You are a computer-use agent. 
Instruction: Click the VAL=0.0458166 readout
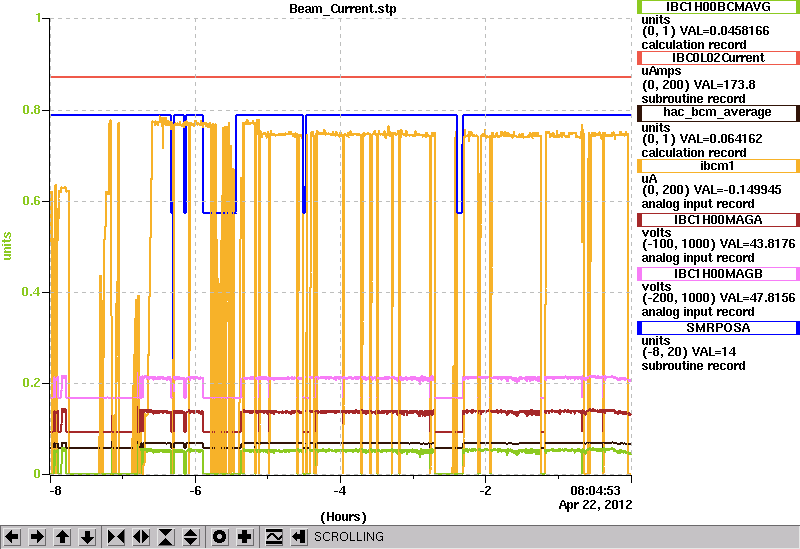[724, 31]
